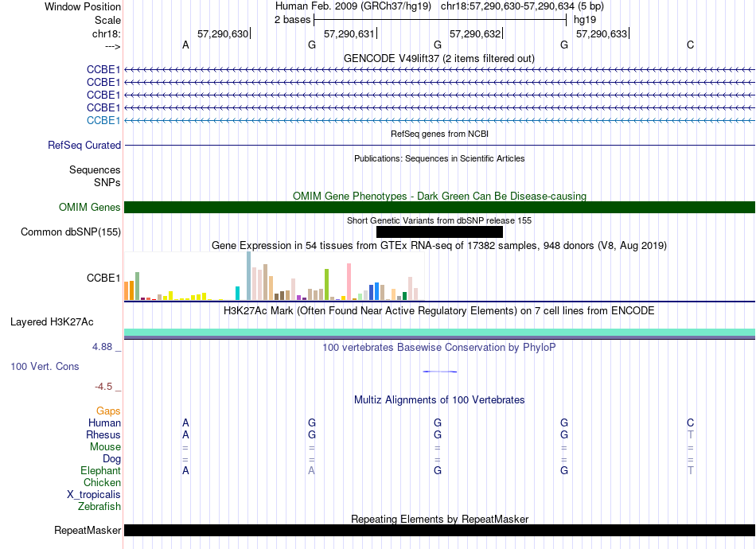756x549 pixels.
Task: Open the OMIM Gene Phenotypes track title
Action: 440,196
